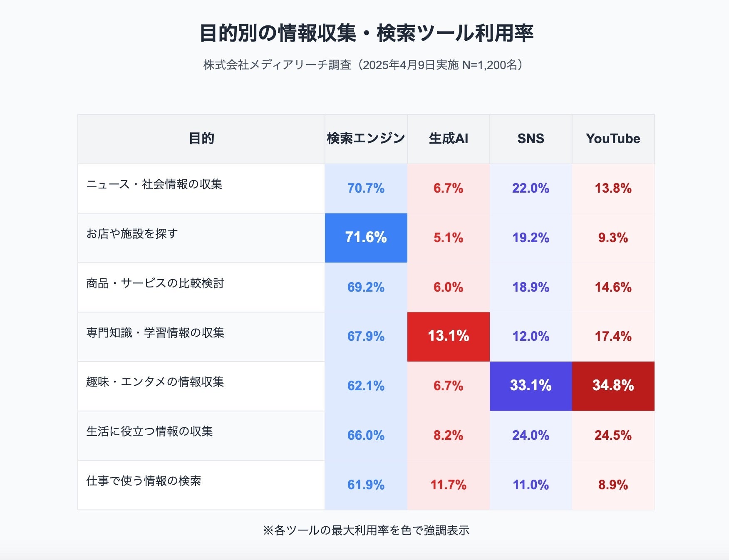The width and height of the screenshot is (729, 560).
Task: Click the red highlighted 13.1% cell
Action: (448, 336)
